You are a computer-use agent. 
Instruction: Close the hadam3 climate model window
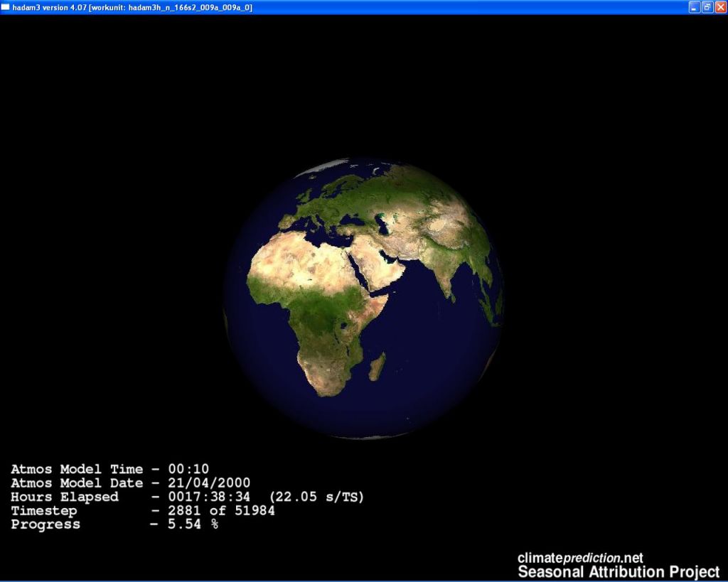(719, 7)
